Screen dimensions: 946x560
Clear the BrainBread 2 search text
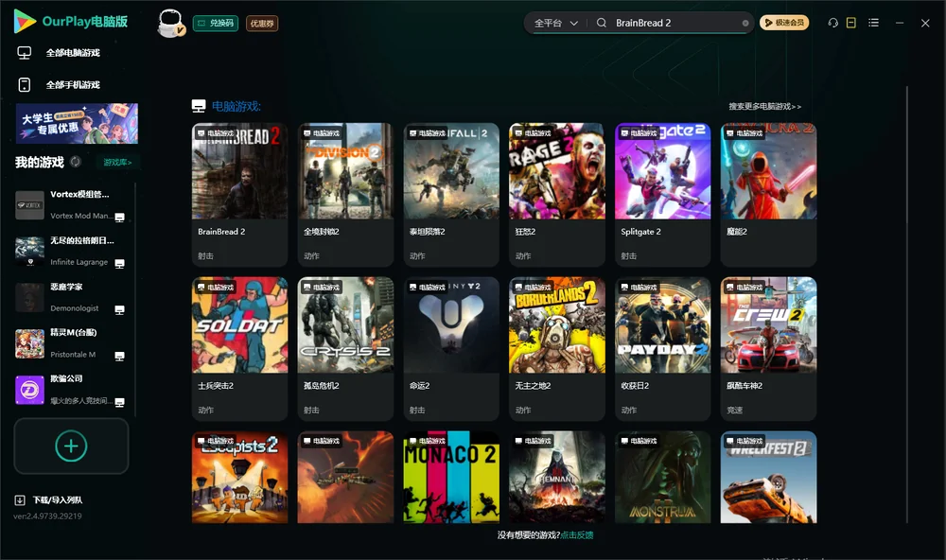tap(745, 23)
